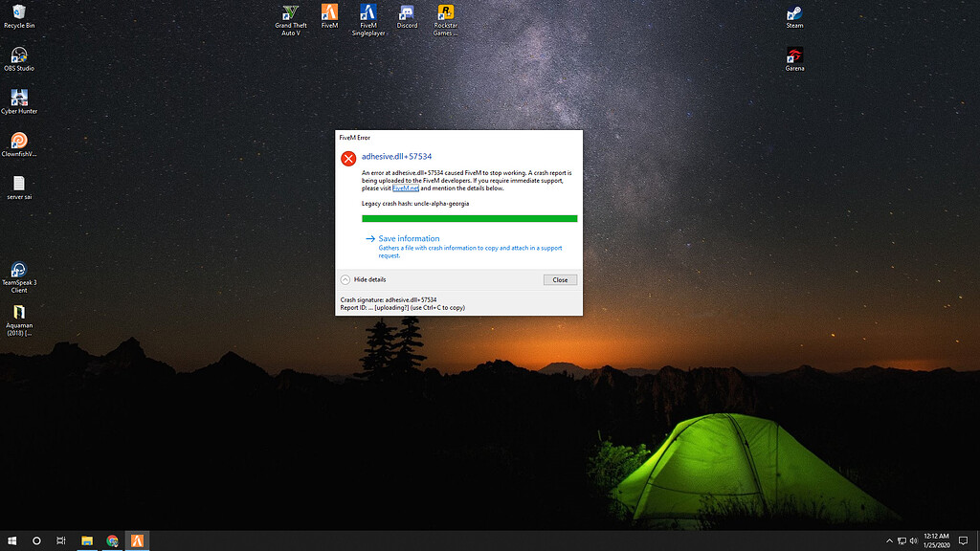Select the Cyber Hunter desktop shortcut
This screenshot has height=551, width=980.
coord(19,101)
